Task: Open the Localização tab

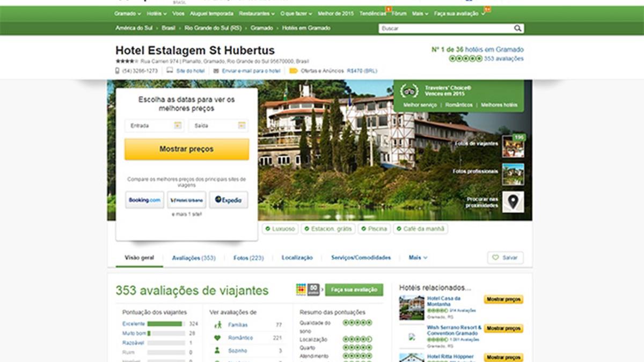Action: (297, 258)
